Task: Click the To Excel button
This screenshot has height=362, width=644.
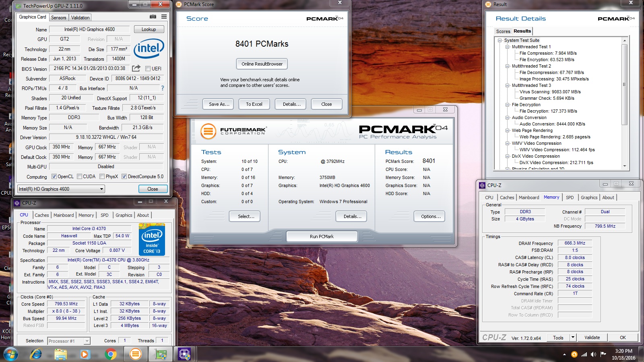Action: pos(254,104)
